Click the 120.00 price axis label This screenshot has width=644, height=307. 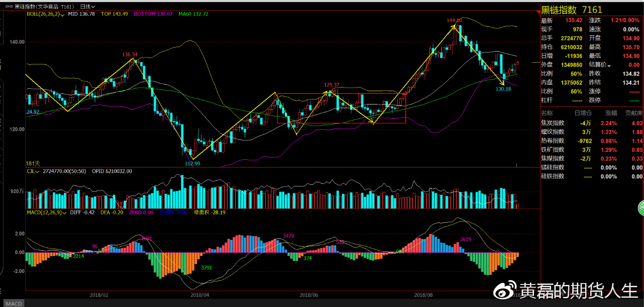coord(17,129)
